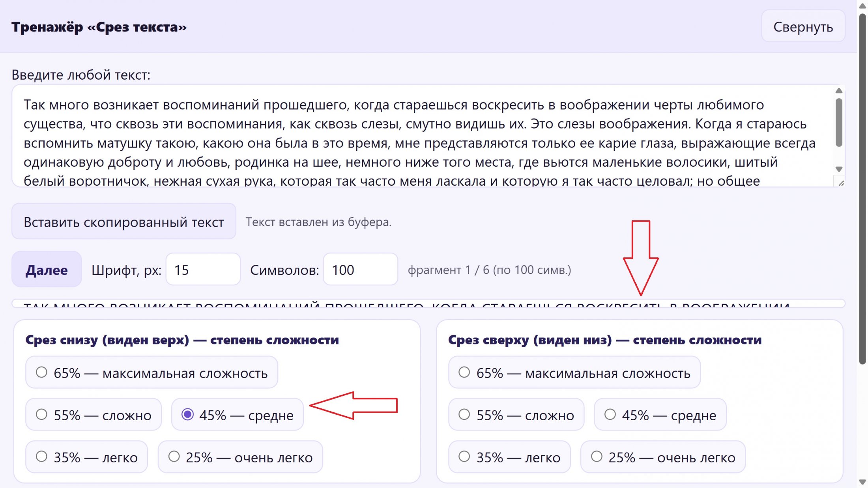The width and height of the screenshot is (868, 488).
Task: Click Свернуть to collapse the trainer
Action: (x=803, y=26)
